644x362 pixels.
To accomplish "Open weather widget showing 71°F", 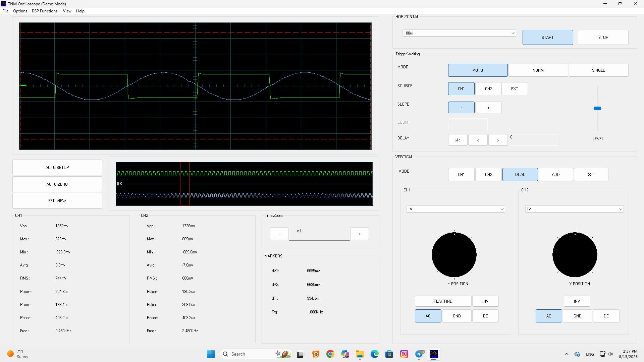I will coord(18,354).
